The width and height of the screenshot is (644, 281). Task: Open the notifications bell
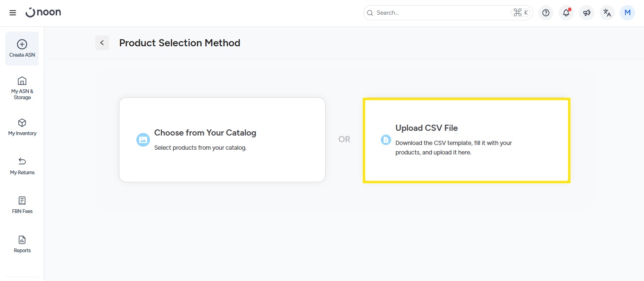pyautogui.click(x=566, y=13)
